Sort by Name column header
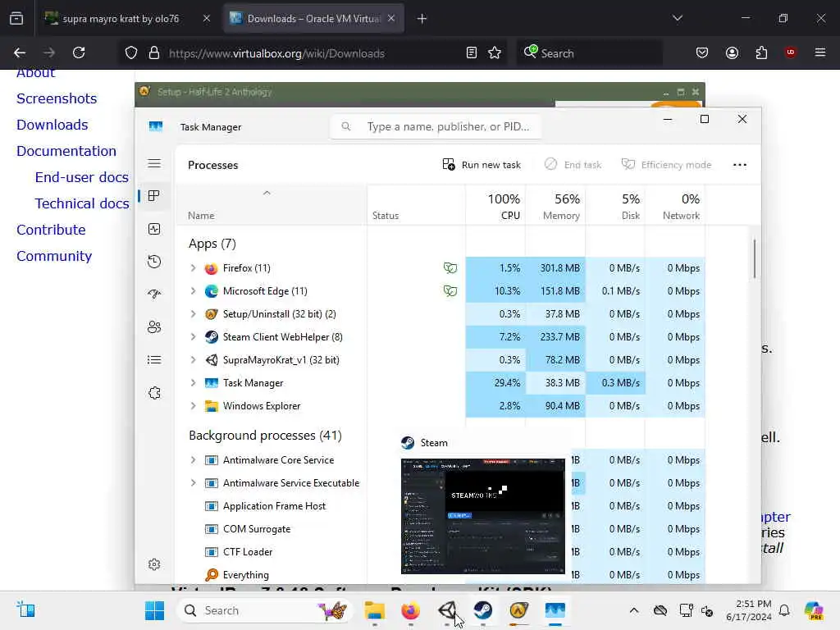This screenshot has width=840, height=630. point(271,206)
